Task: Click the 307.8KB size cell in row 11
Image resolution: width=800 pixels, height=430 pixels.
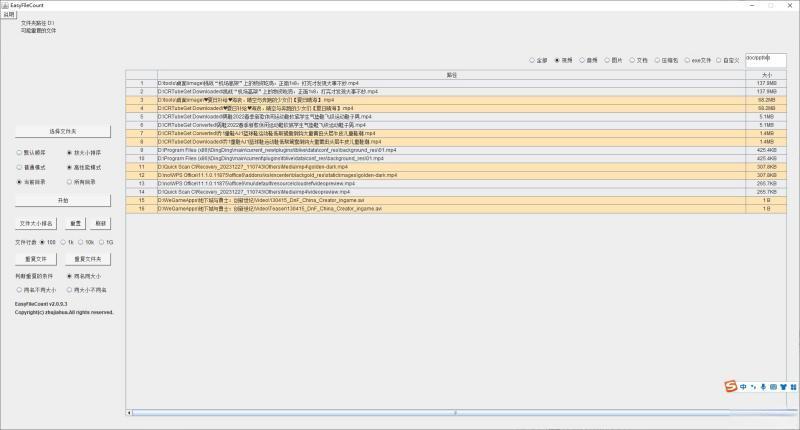Action: click(766, 167)
